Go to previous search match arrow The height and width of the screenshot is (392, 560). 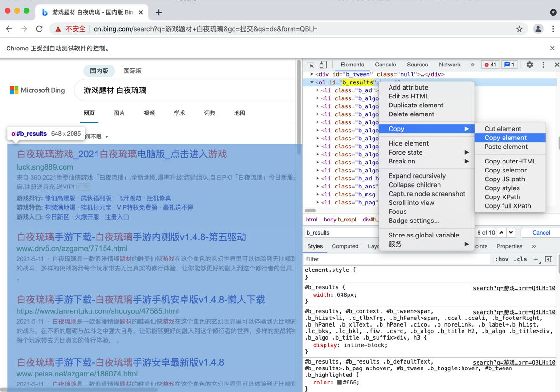click(x=502, y=233)
